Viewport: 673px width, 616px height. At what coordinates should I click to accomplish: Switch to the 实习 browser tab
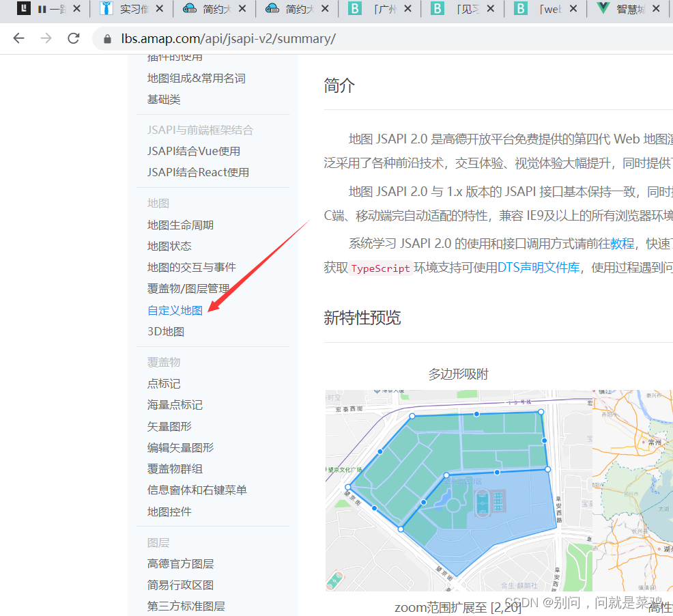tap(133, 10)
